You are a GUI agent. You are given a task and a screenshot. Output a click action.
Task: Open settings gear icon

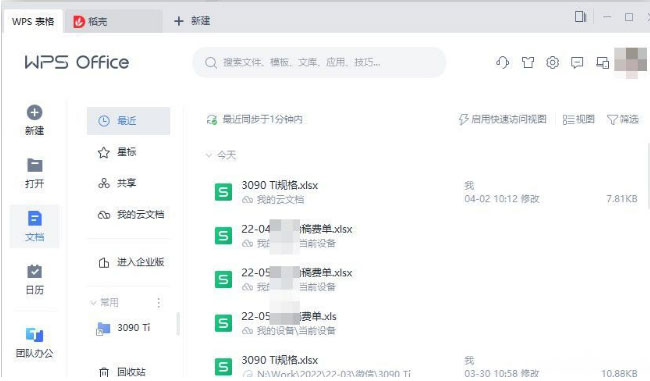pyautogui.click(x=552, y=63)
